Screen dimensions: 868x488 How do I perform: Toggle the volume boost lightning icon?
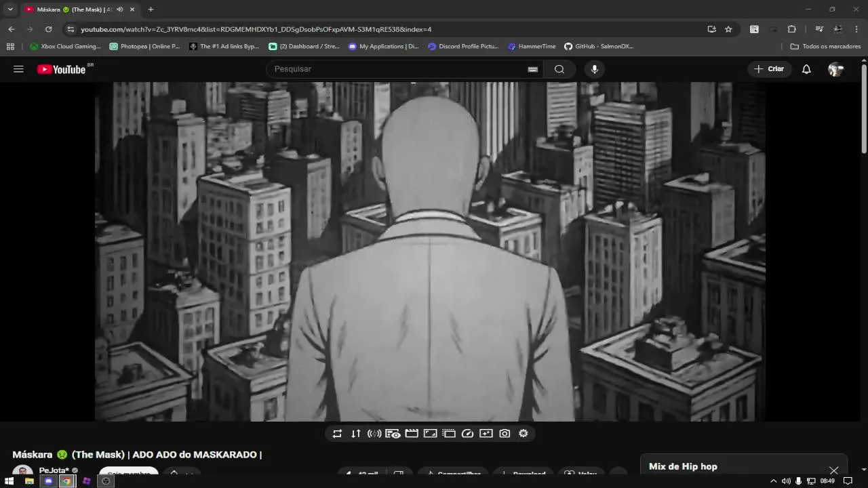coord(374,434)
